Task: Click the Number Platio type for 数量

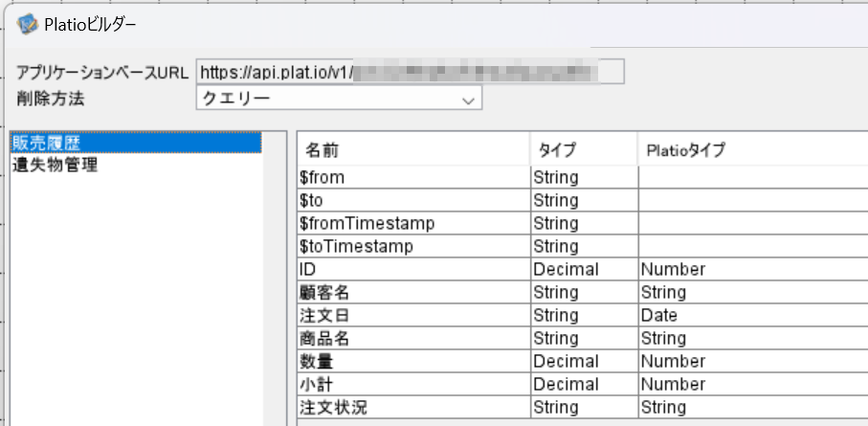Action: click(753, 362)
